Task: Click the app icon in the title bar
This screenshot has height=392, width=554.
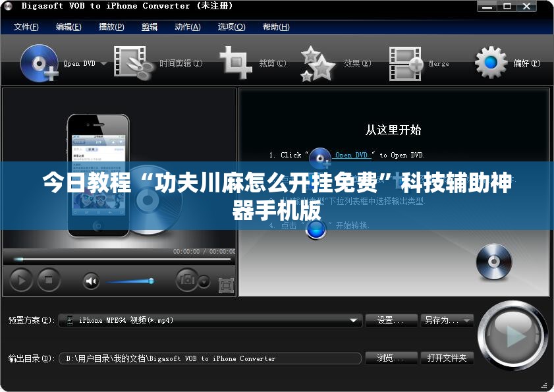Action: click(8, 6)
